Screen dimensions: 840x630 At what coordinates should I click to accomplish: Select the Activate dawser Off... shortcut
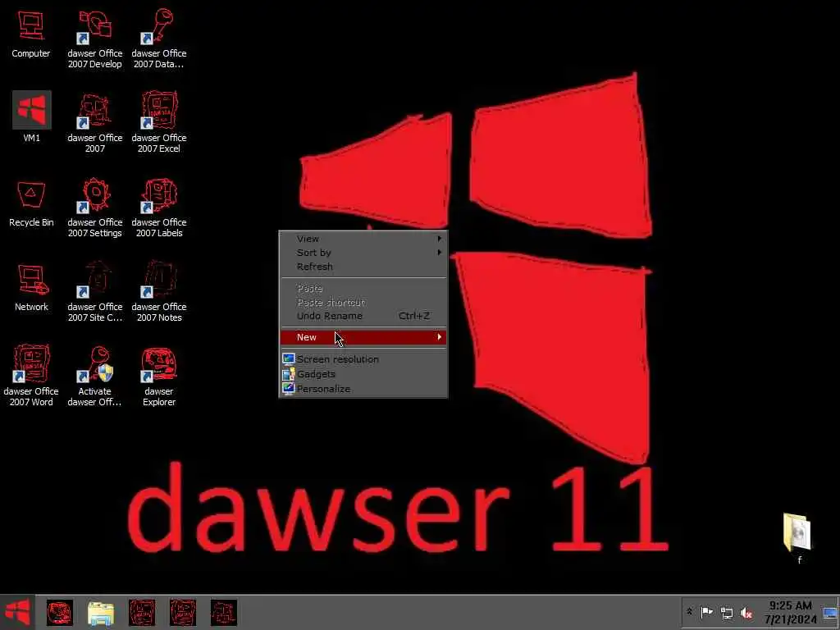tap(95, 376)
